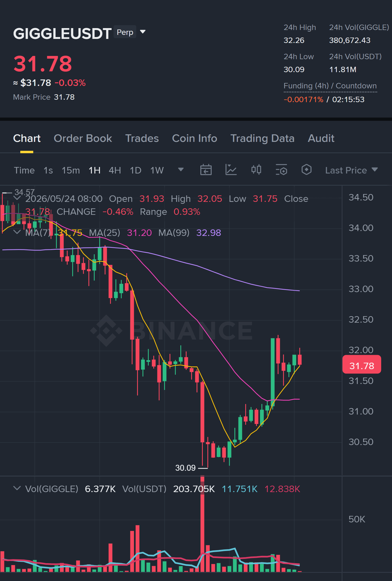Tap the volume MA value 11.751K

[x=240, y=489]
